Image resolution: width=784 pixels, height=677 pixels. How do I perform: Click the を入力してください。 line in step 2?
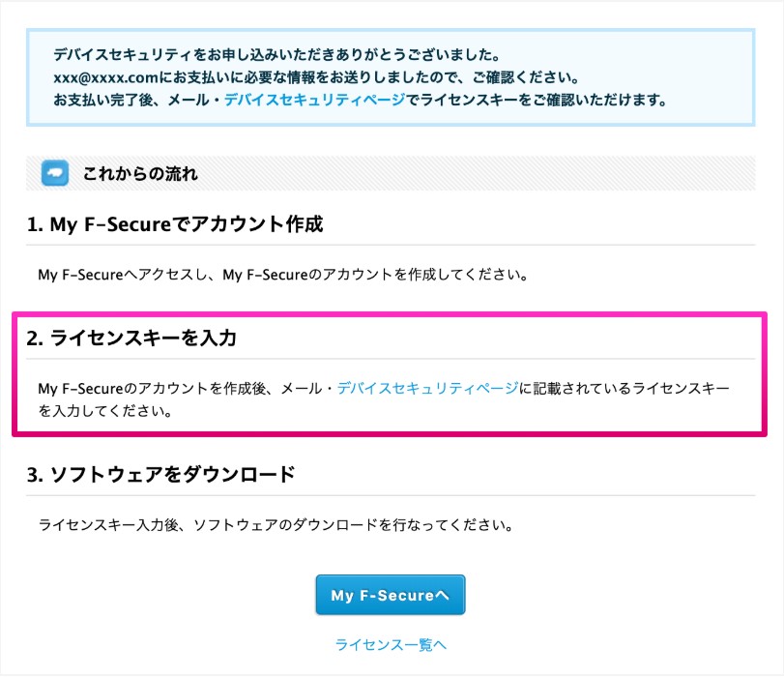[105, 411]
